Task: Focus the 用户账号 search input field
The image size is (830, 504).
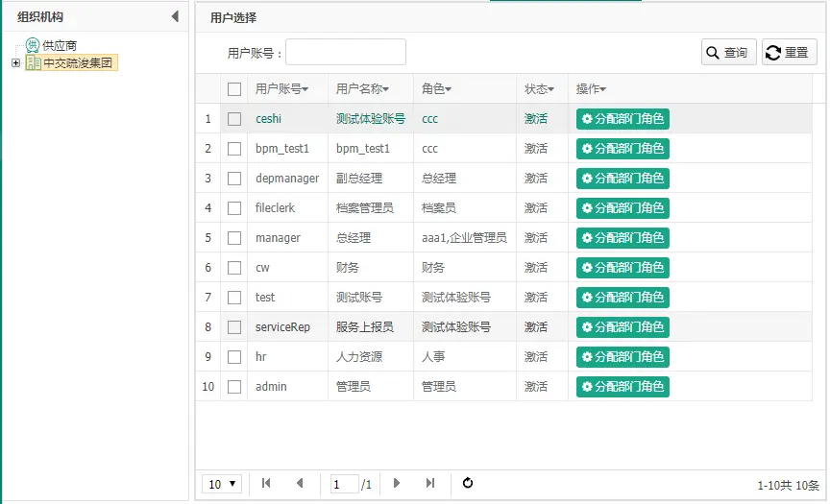Action: click(x=346, y=53)
